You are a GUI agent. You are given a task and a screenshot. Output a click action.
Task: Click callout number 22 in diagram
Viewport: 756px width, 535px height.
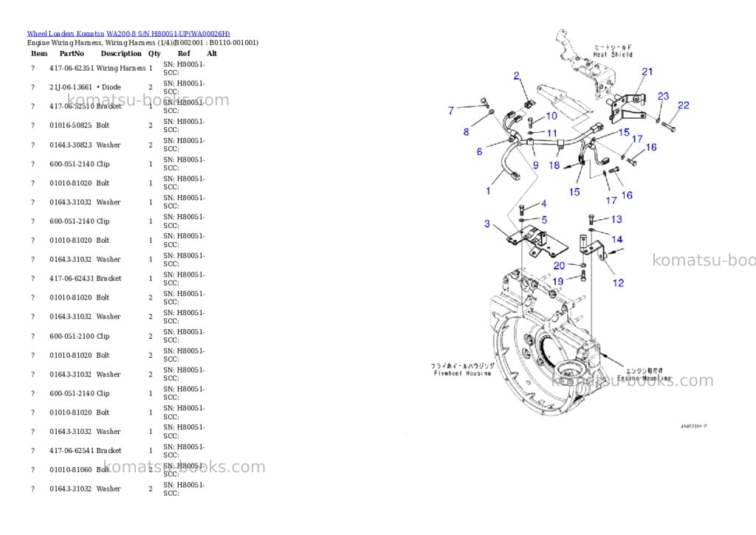[x=684, y=105]
